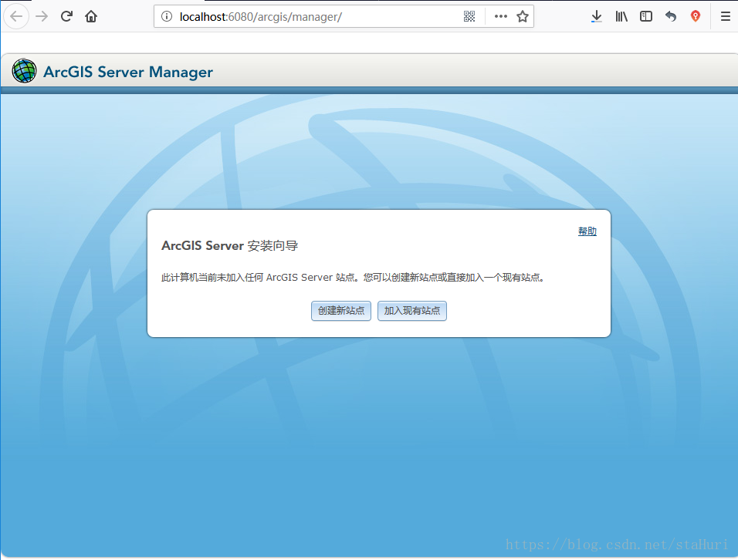Click the ArcGIS globe logo
738x560 pixels.
[x=24, y=71]
